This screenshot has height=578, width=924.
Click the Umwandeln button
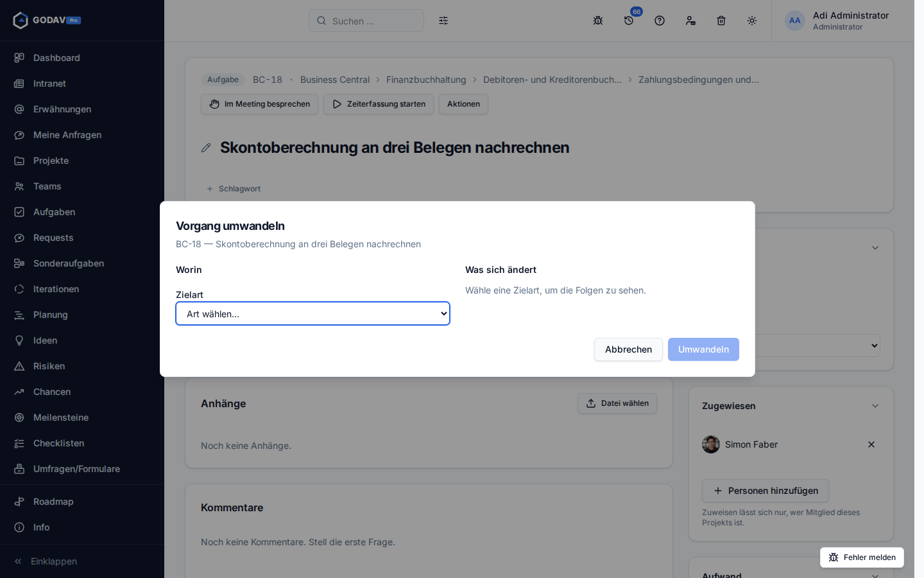pos(703,349)
